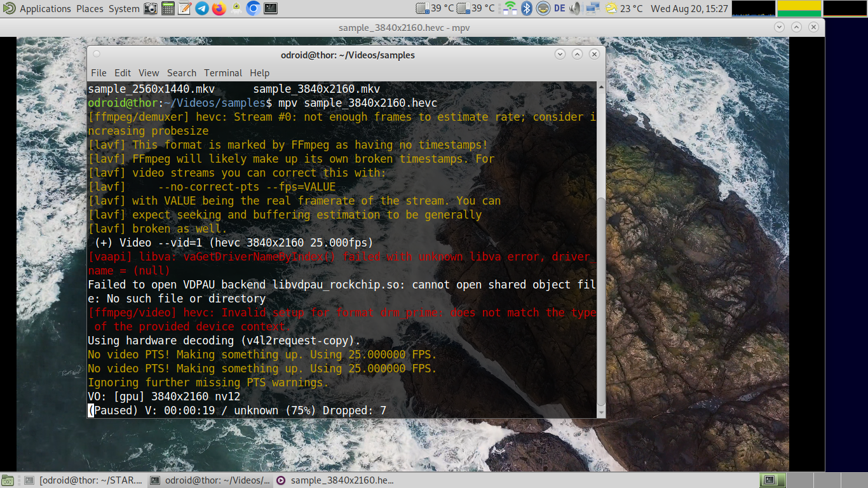Click the terminal's vertical scrollbar

pos(600,299)
